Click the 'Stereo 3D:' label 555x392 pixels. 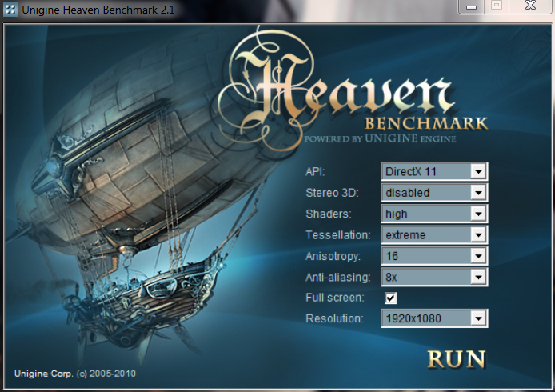[x=332, y=193]
